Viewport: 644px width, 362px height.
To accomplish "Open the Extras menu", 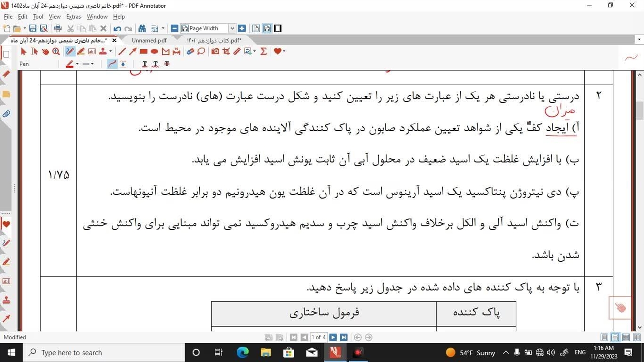I will click(73, 17).
